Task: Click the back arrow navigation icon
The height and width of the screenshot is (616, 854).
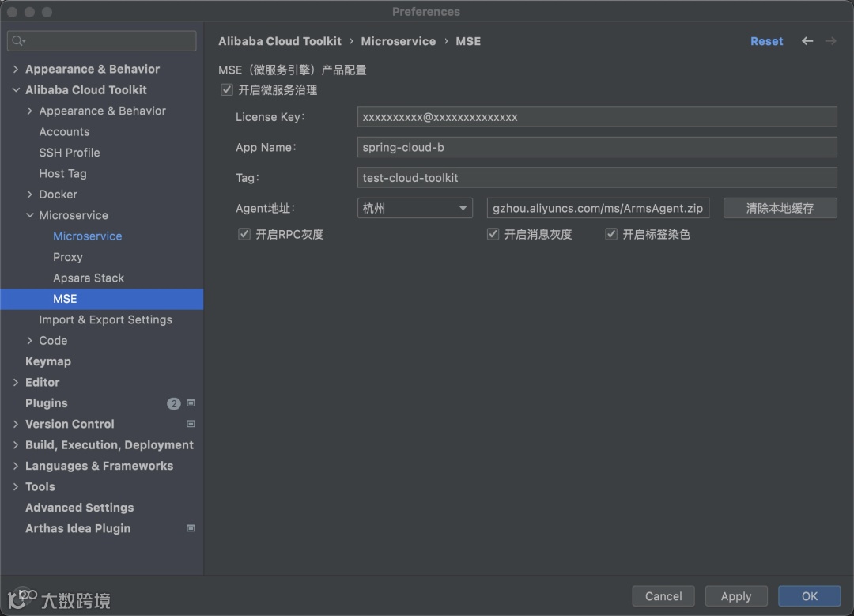Action: pyautogui.click(x=807, y=41)
